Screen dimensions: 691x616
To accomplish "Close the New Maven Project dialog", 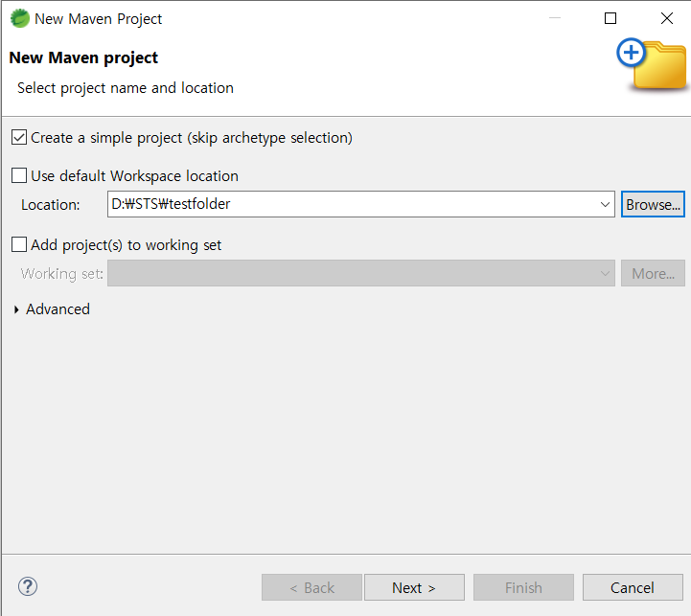I will tap(667, 18).
